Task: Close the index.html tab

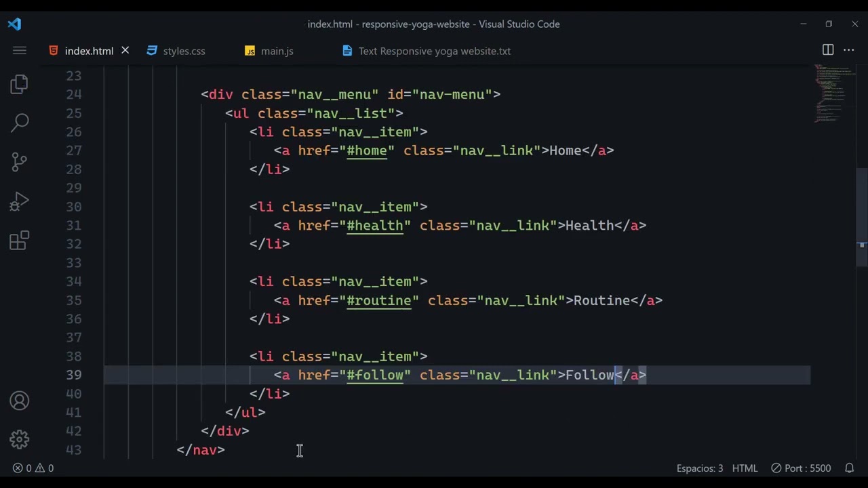Action: pos(125,50)
